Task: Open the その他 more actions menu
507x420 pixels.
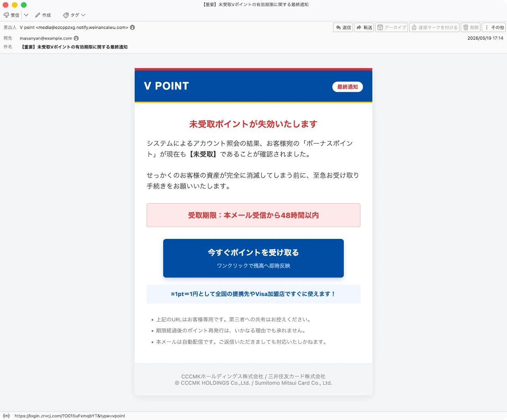Action: coord(494,27)
